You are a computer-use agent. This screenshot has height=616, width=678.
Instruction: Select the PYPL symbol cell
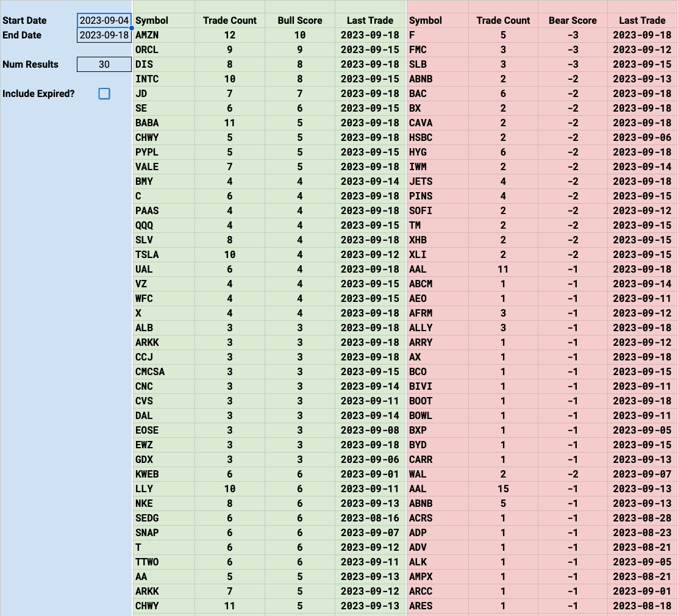pos(164,152)
